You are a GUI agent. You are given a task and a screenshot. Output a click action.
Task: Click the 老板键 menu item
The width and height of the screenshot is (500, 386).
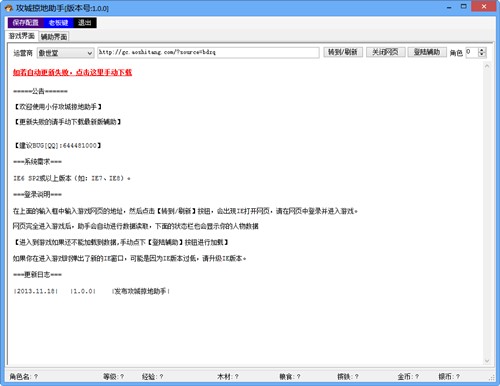click(58, 23)
